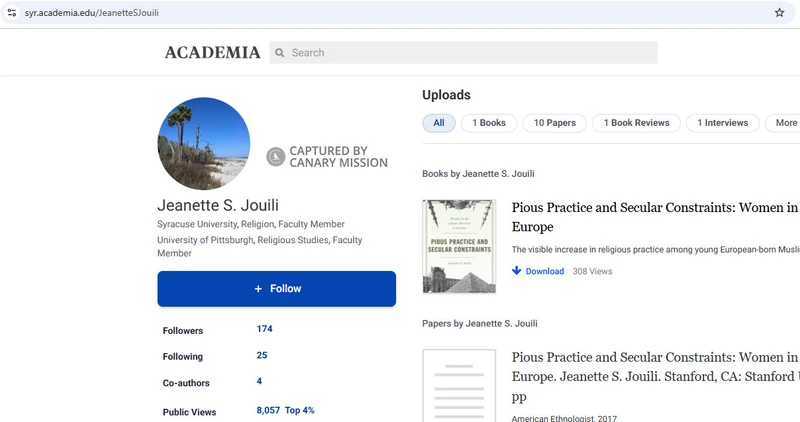View the 174 followers count
The width and height of the screenshot is (800, 422).
click(x=264, y=329)
